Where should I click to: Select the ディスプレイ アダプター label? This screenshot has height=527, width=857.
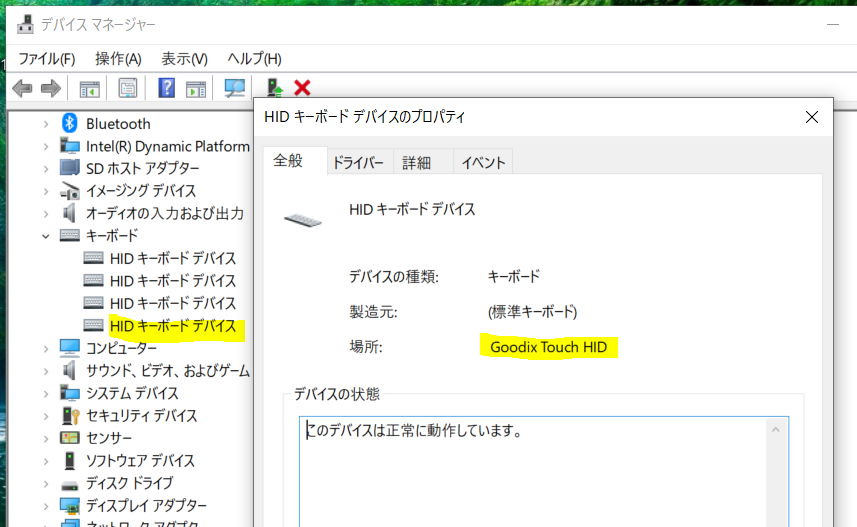146,506
